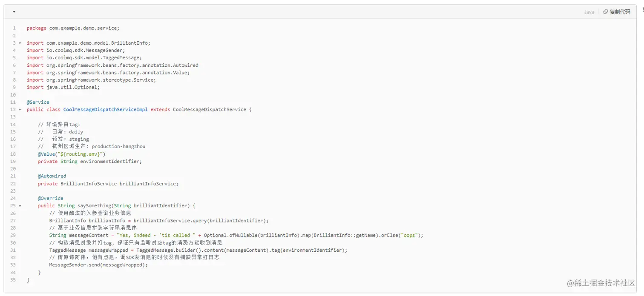Click the @Value routing.env annotation
Screen dimensions: 644x296
[72, 154]
